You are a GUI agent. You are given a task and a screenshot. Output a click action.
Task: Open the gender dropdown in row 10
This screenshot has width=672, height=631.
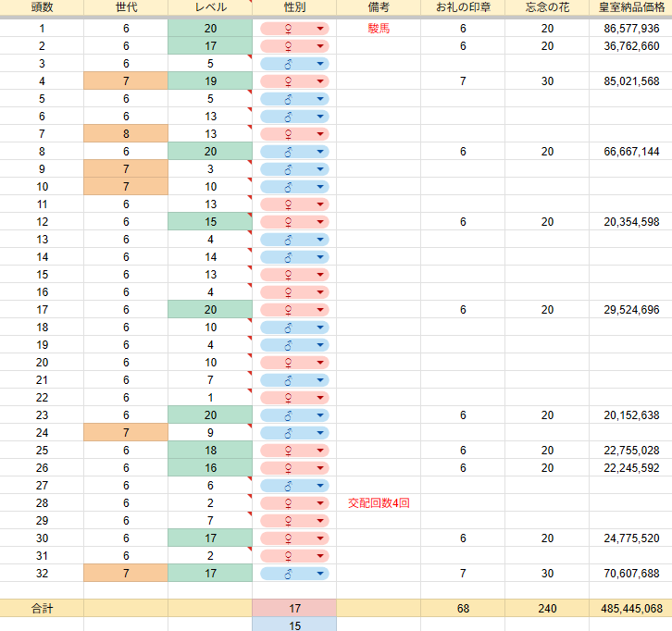pyautogui.click(x=294, y=187)
